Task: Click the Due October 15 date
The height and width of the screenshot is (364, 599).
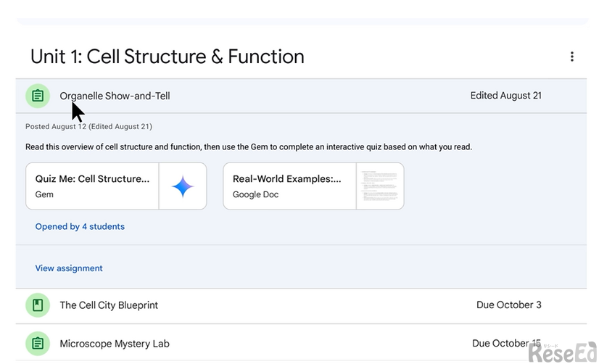Action: pyautogui.click(x=507, y=343)
